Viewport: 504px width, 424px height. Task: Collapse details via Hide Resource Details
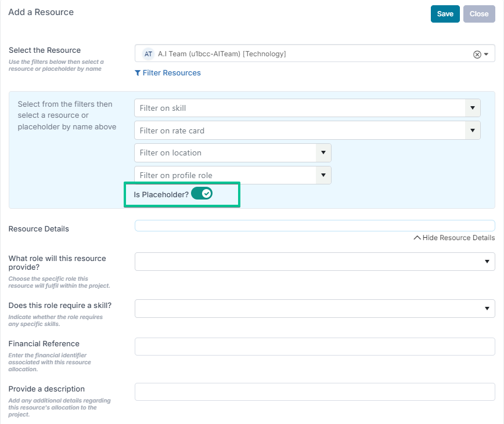tap(454, 238)
